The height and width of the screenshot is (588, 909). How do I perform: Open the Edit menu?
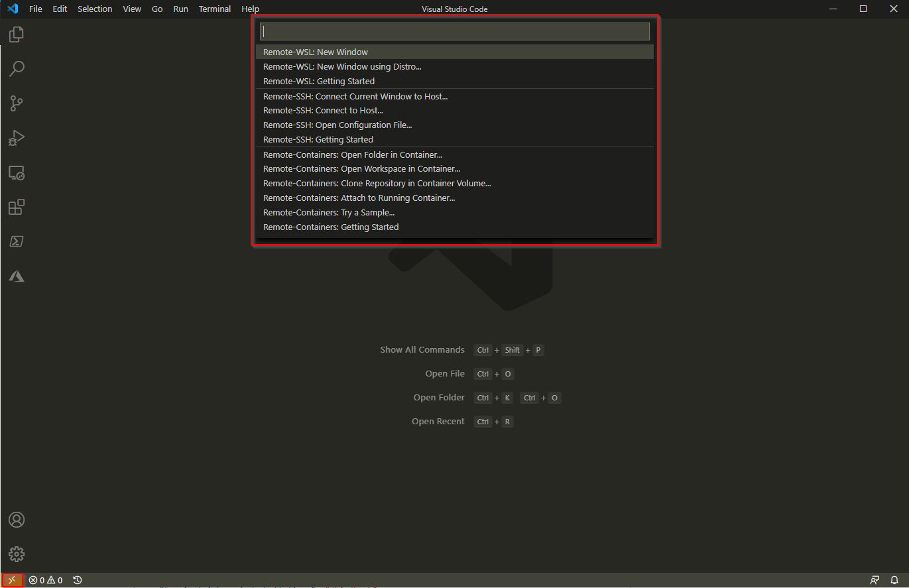[x=60, y=9]
